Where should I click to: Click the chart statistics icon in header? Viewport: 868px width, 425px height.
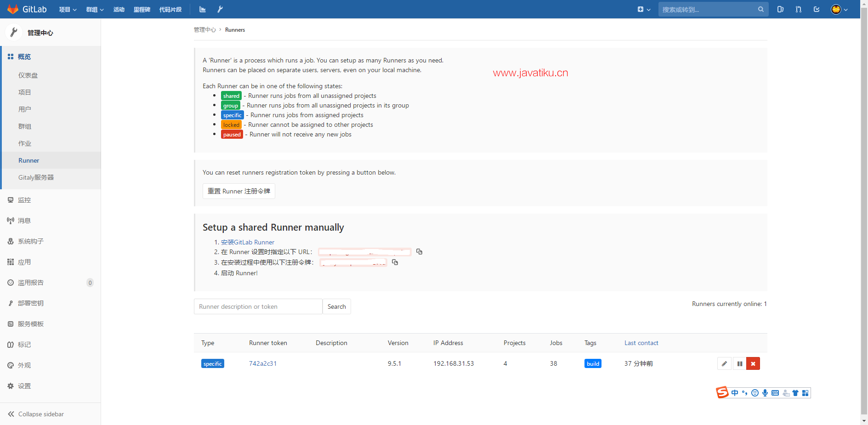coord(202,9)
